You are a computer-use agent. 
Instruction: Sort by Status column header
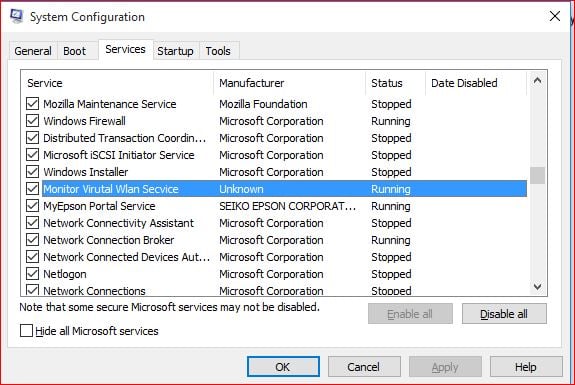(x=395, y=83)
